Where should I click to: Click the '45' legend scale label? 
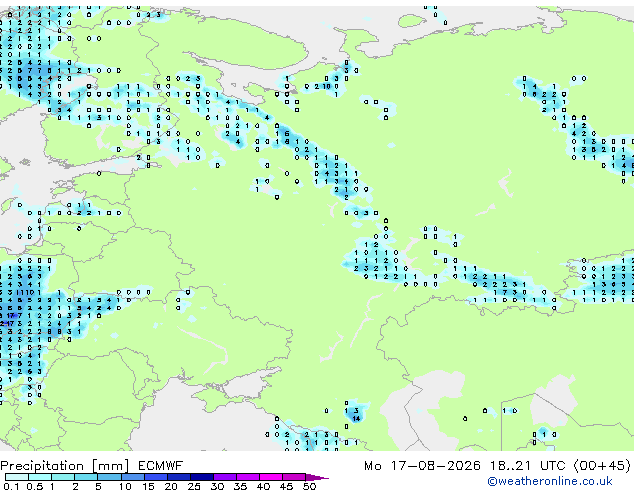pos(286,486)
